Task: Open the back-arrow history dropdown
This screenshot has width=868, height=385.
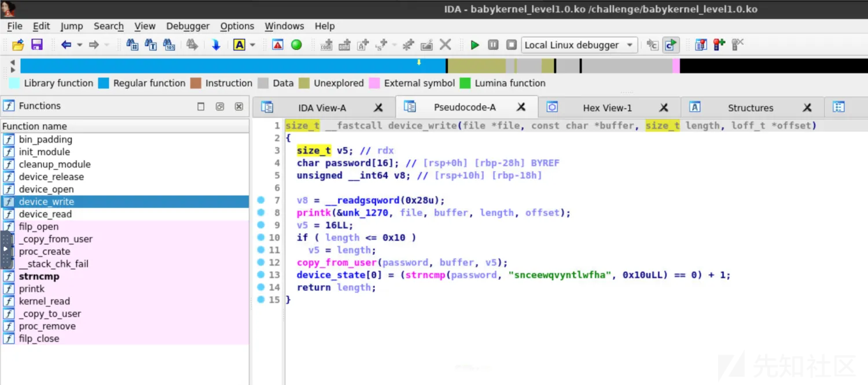Action: pyautogui.click(x=79, y=45)
